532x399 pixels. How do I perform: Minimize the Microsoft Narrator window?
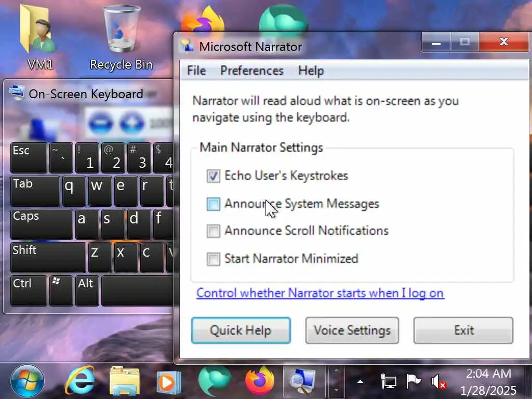click(x=436, y=43)
